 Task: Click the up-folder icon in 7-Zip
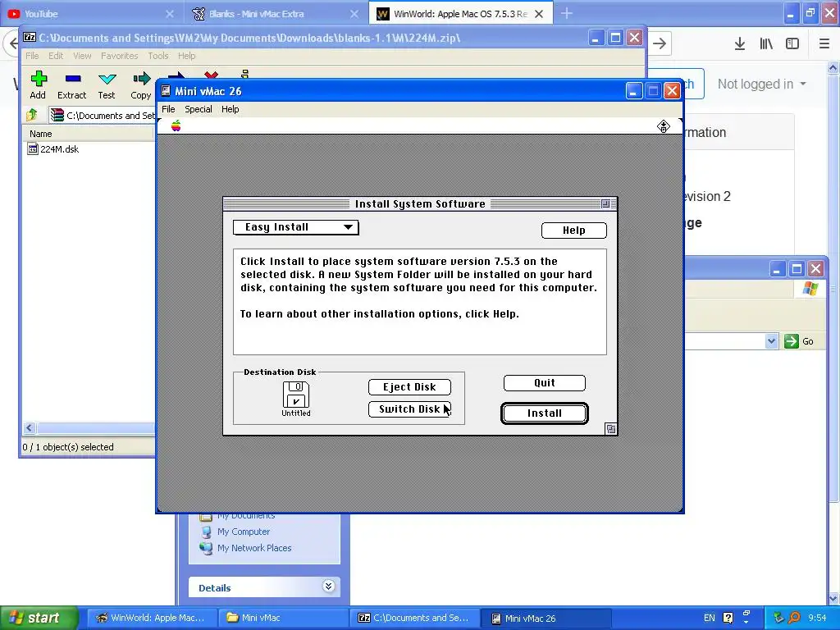[31, 115]
